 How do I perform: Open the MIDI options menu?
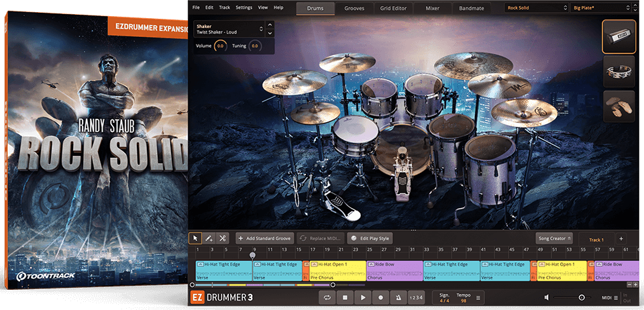click(x=610, y=298)
